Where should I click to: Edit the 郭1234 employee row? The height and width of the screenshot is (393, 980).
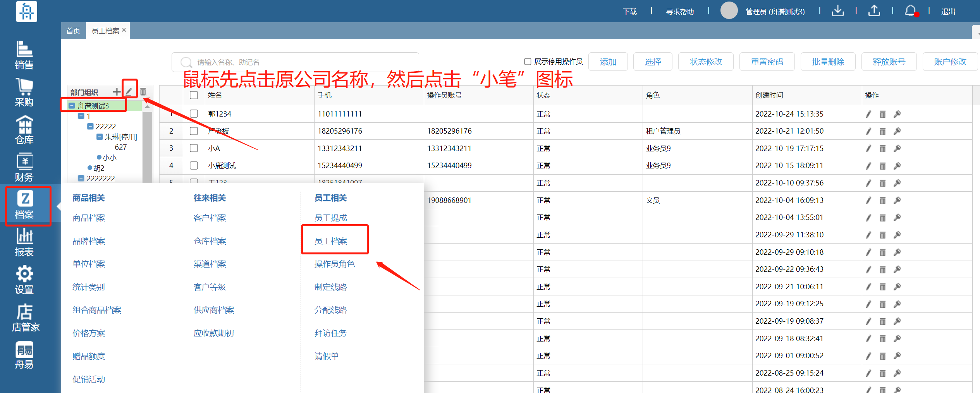click(868, 114)
